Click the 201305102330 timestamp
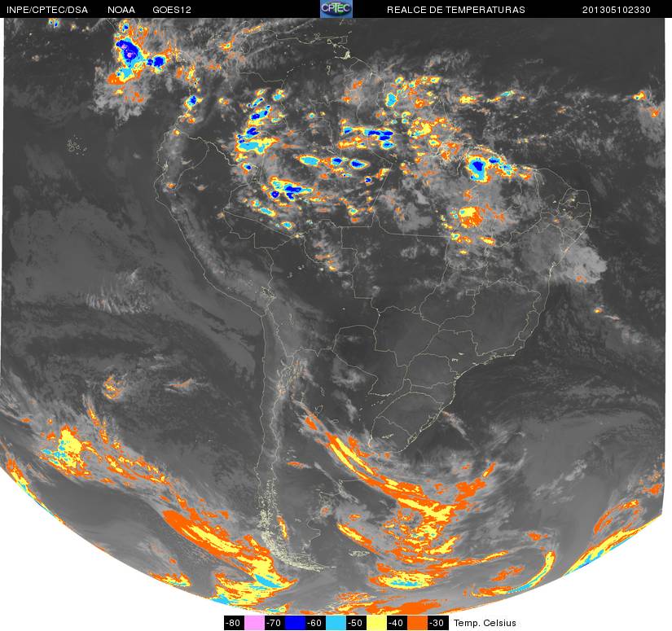672x631 pixels. [617, 10]
